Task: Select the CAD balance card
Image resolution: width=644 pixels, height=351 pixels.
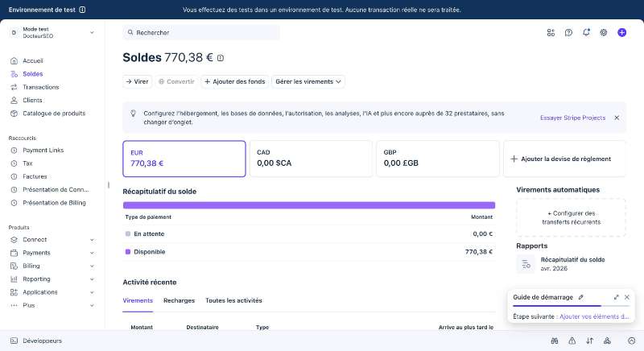Action: coord(311,159)
